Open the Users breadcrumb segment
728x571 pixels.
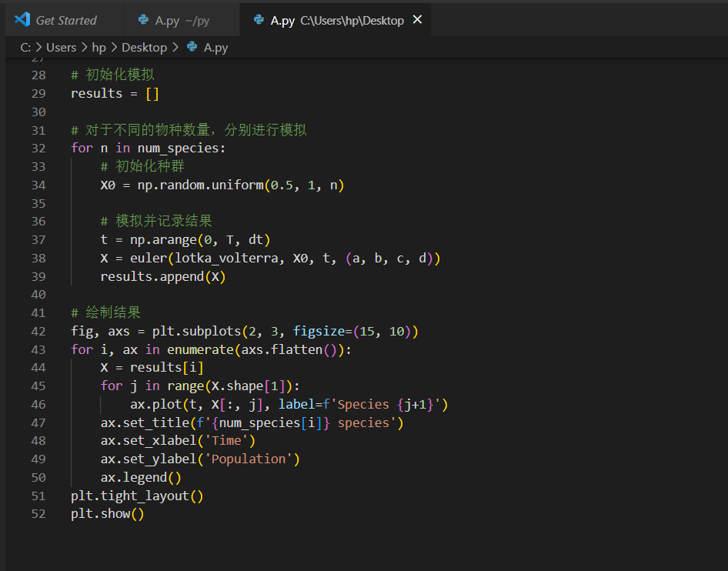pyautogui.click(x=62, y=48)
